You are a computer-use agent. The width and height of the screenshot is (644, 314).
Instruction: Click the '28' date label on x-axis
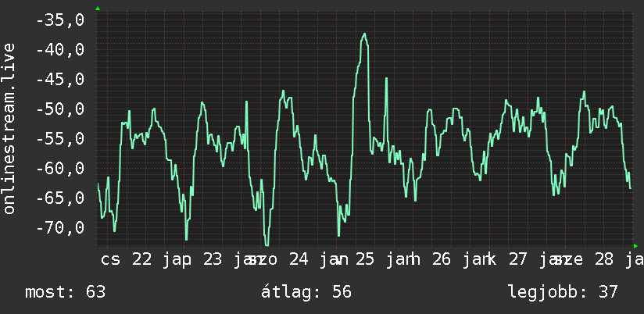pos(603,260)
